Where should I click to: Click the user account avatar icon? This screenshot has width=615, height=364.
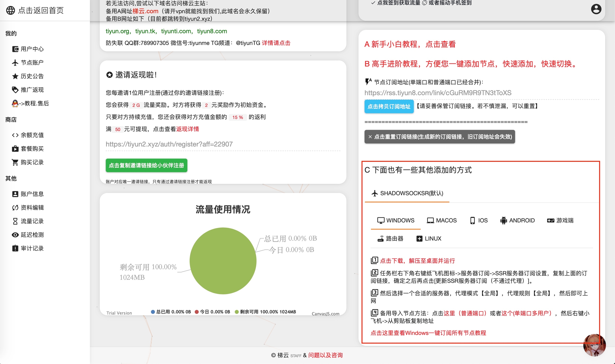tap(596, 9)
